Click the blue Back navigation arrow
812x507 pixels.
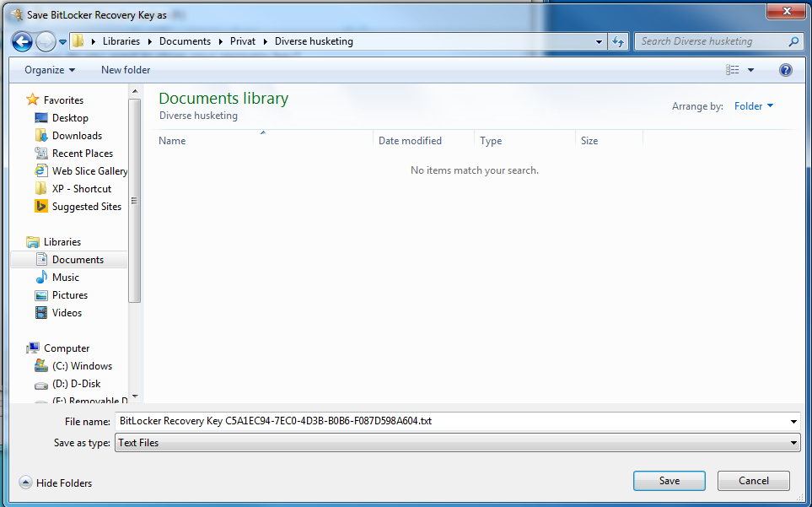point(23,41)
